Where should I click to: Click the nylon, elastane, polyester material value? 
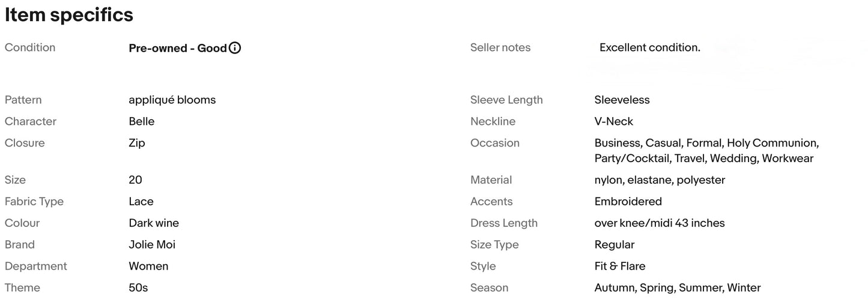(x=660, y=180)
